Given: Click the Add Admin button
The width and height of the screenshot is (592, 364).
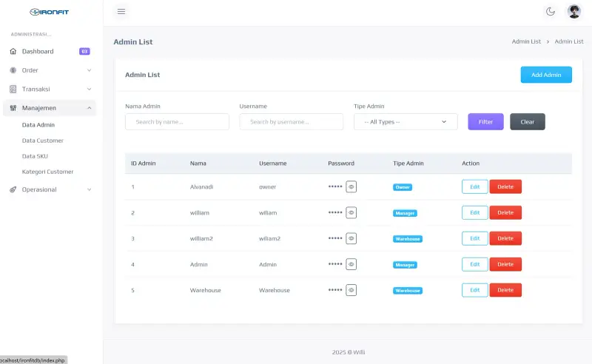Looking at the screenshot, I should [x=546, y=75].
